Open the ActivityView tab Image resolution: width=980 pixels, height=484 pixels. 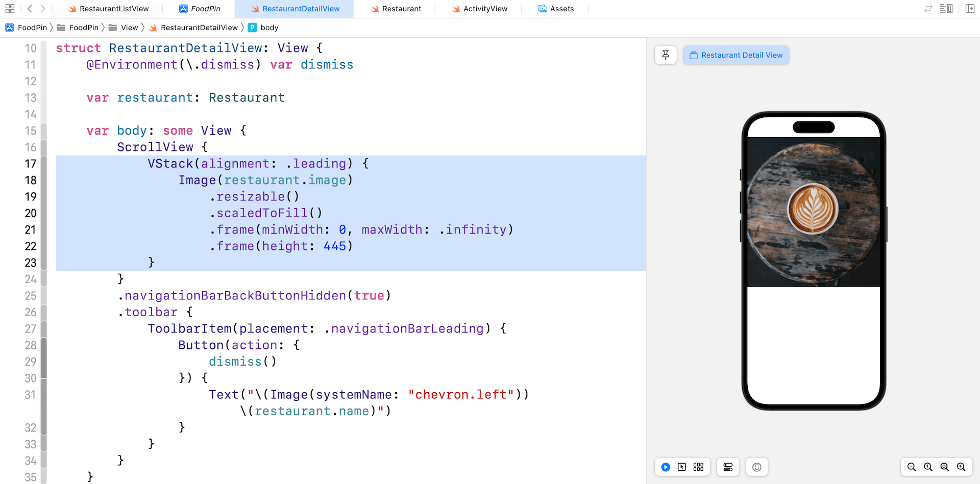479,9
